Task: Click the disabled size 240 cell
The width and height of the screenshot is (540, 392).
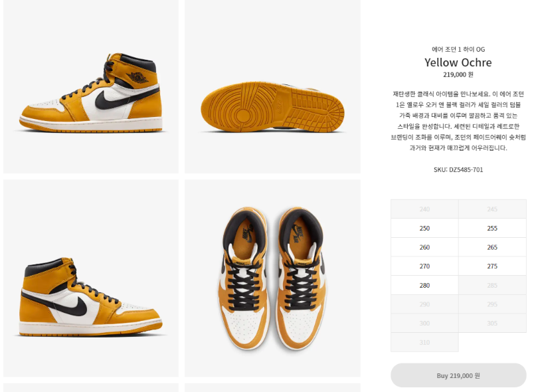Action: click(424, 209)
